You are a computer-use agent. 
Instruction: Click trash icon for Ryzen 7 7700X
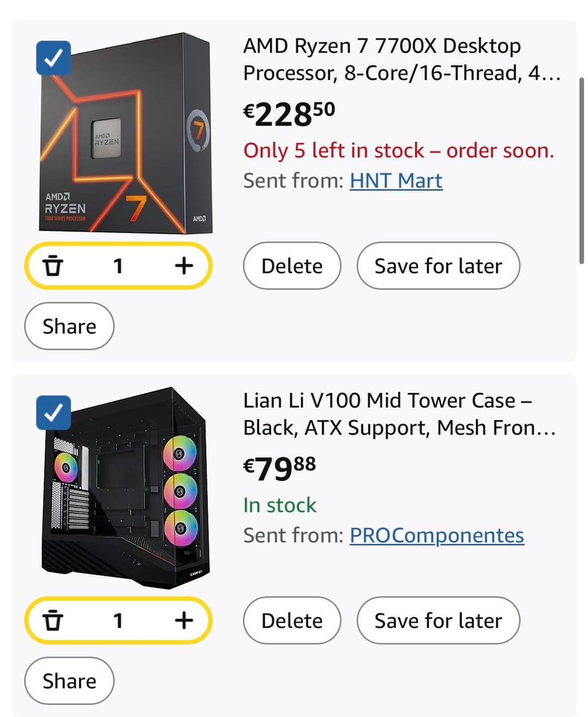53,266
